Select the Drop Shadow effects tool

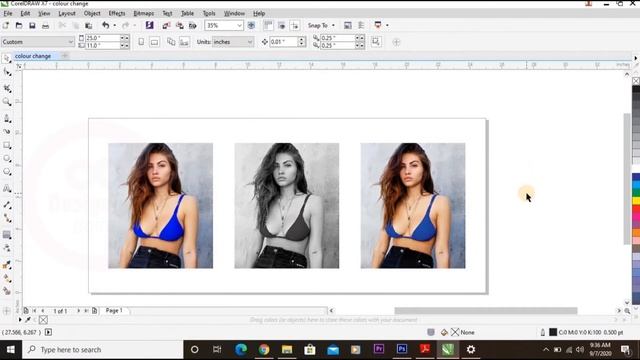point(7,235)
